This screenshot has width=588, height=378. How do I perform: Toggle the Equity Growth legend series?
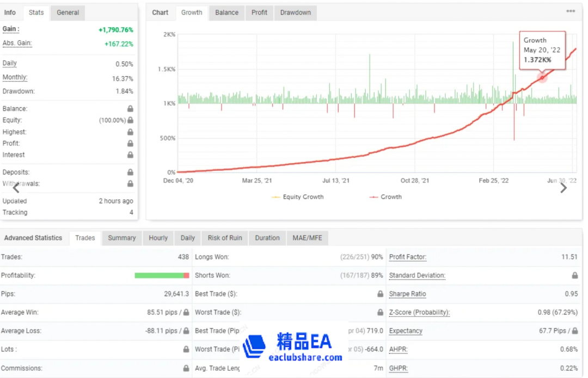[297, 197]
